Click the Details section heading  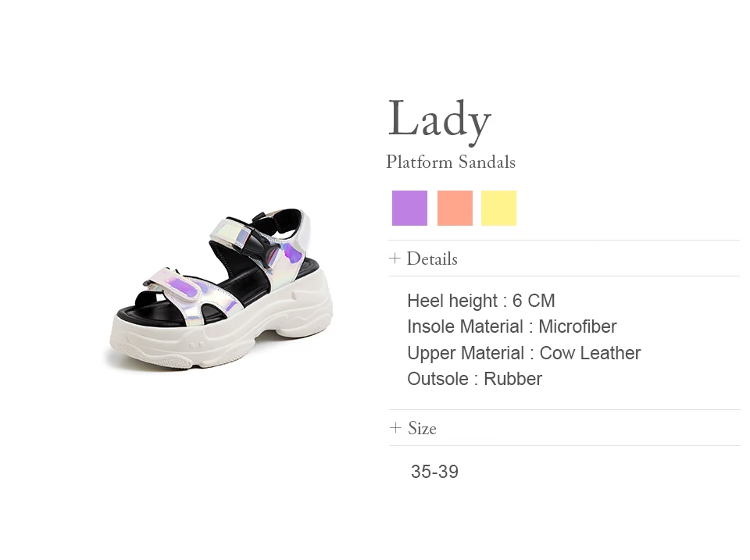tap(432, 259)
